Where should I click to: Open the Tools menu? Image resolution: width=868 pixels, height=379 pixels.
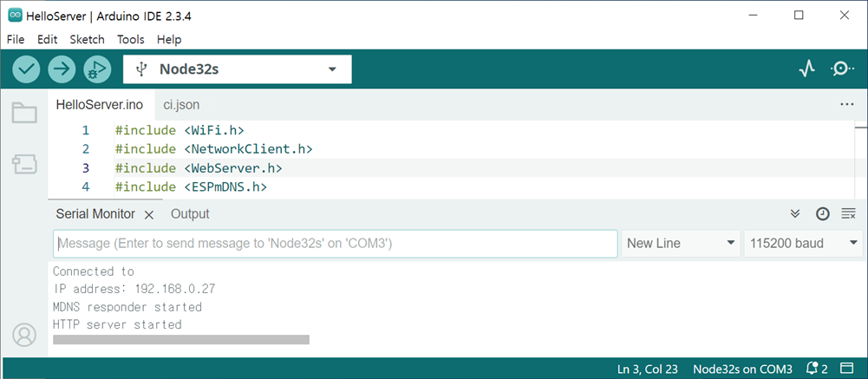pyautogui.click(x=131, y=39)
